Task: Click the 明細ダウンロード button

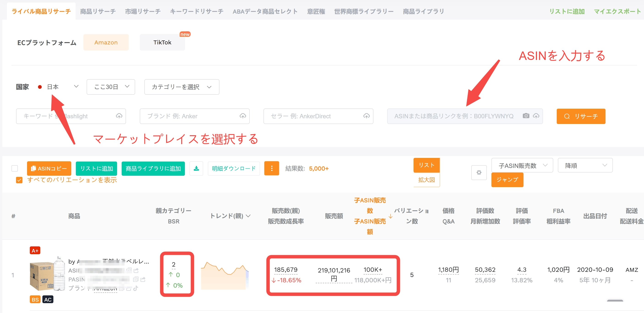Action: tap(234, 168)
